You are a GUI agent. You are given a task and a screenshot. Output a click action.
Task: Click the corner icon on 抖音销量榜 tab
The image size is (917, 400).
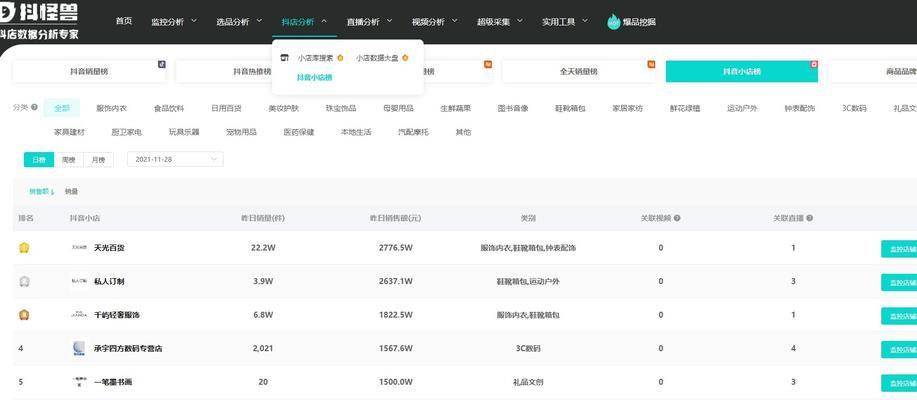(162, 64)
